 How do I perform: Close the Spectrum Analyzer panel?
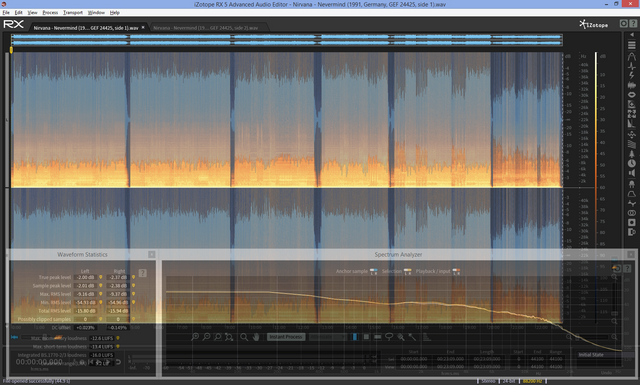[631, 254]
